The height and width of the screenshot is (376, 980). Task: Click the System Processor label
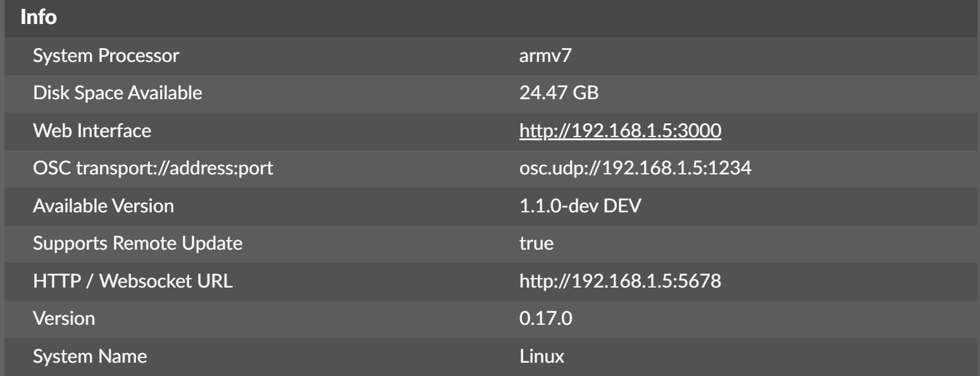coord(106,57)
